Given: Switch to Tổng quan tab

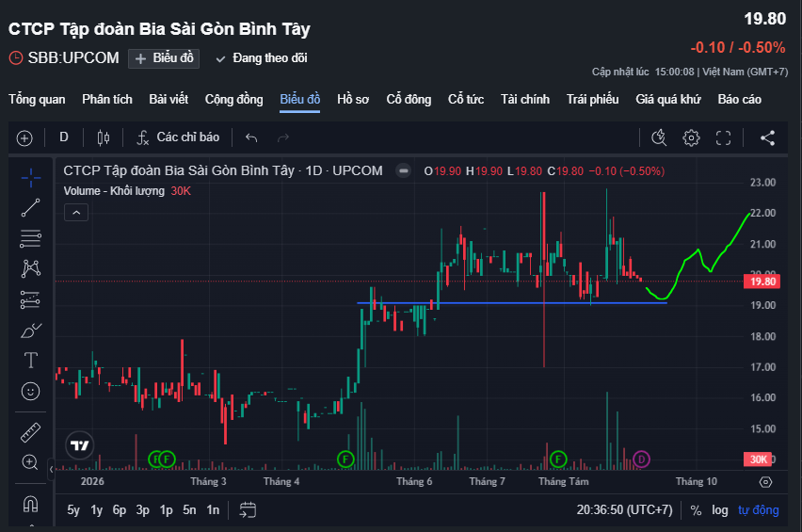Looking at the screenshot, I should (x=37, y=99).
